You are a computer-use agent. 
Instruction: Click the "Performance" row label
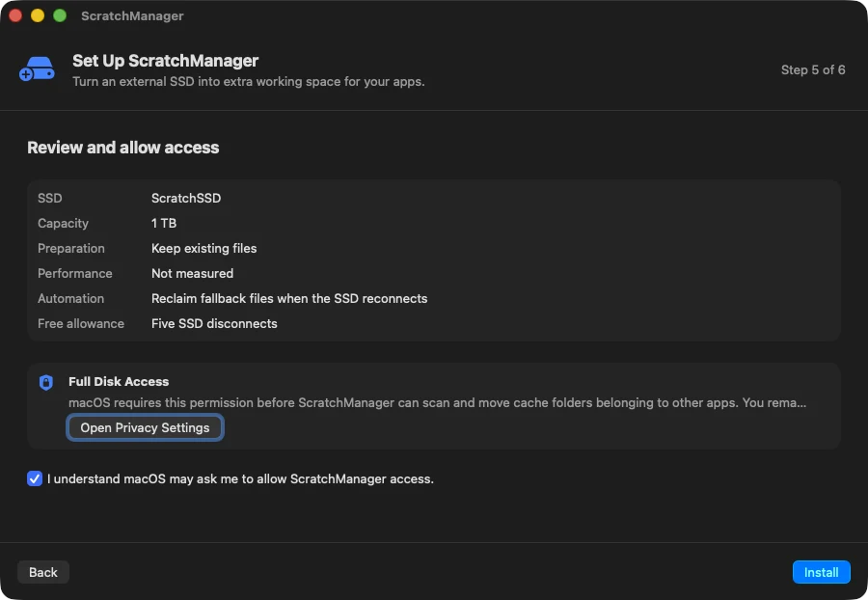pos(74,273)
